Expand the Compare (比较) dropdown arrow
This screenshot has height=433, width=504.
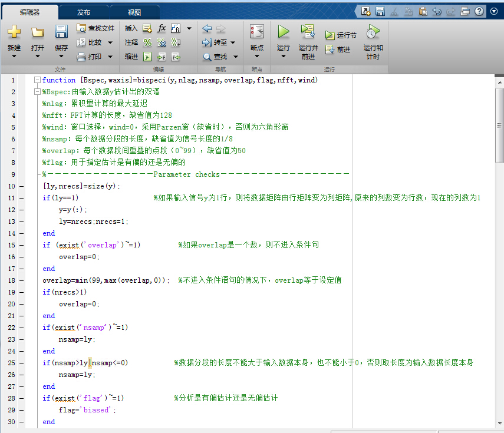[110, 42]
